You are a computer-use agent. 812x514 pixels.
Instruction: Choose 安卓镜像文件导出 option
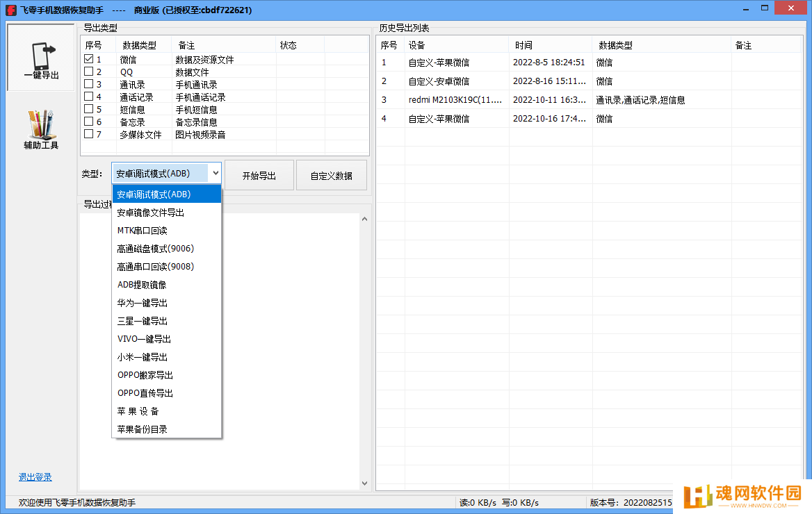[167, 213]
